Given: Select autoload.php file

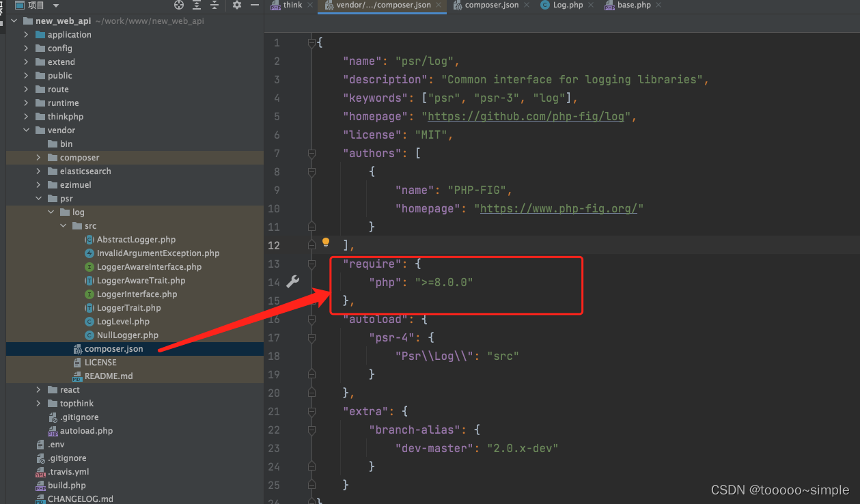Looking at the screenshot, I should coord(86,431).
